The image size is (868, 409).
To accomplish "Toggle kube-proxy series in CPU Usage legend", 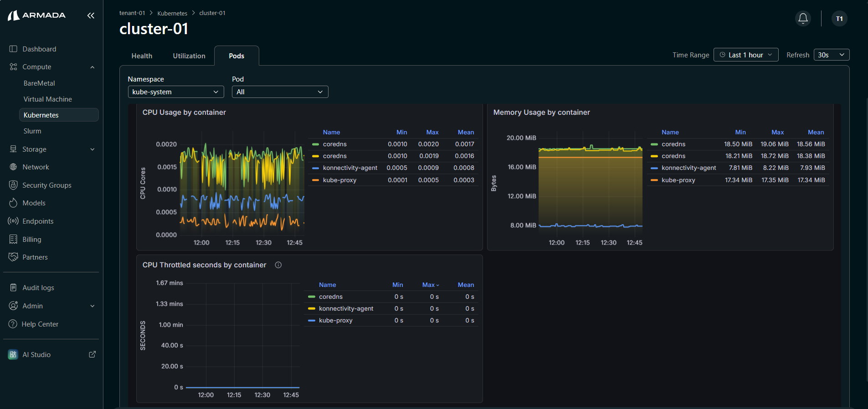I will click(x=339, y=180).
